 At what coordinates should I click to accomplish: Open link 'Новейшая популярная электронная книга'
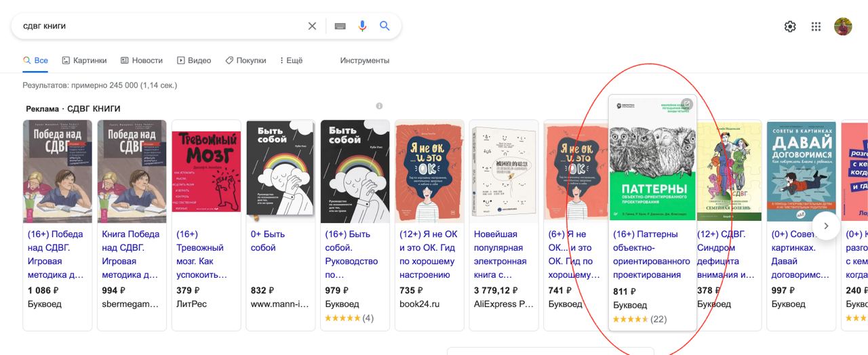point(500,254)
